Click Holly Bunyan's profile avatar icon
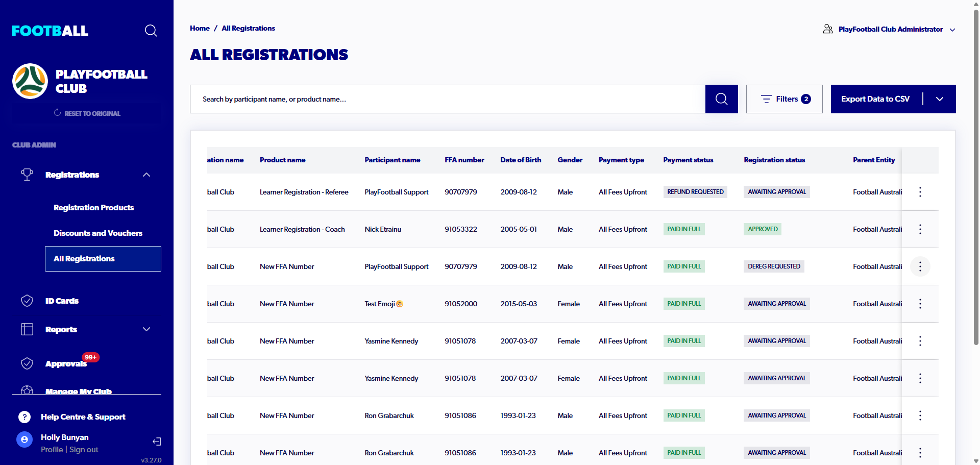This screenshot has width=980, height=465. click(x=24, y=439)
